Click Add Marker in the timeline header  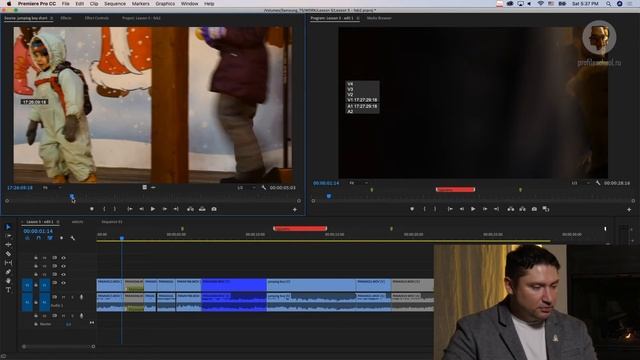tap(62, 238)
